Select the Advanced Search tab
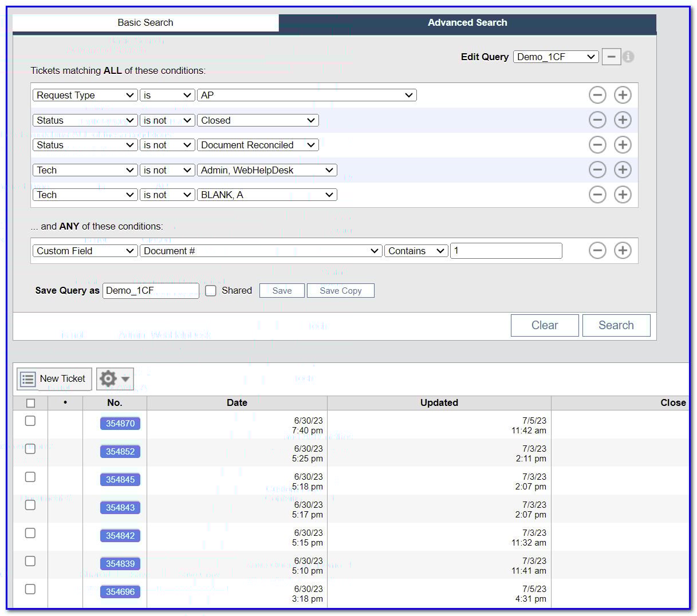Image resolution: width=697 pixels, height=616 pixels. pos(467,23)
